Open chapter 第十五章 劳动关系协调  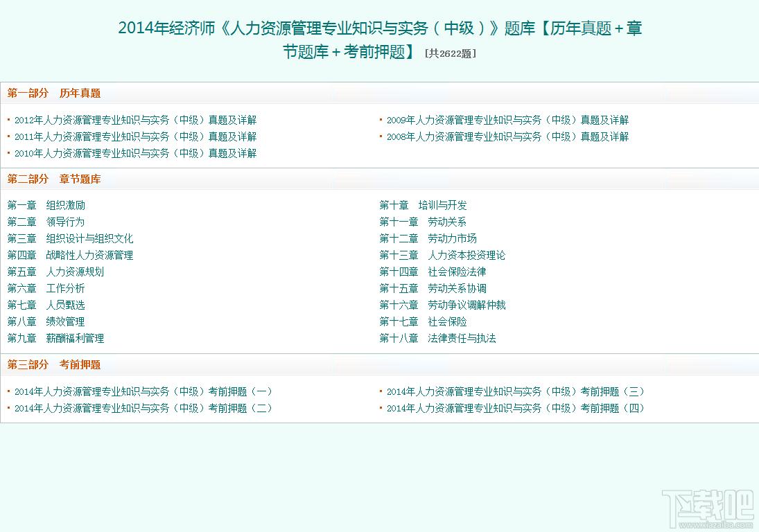point(433,289)
